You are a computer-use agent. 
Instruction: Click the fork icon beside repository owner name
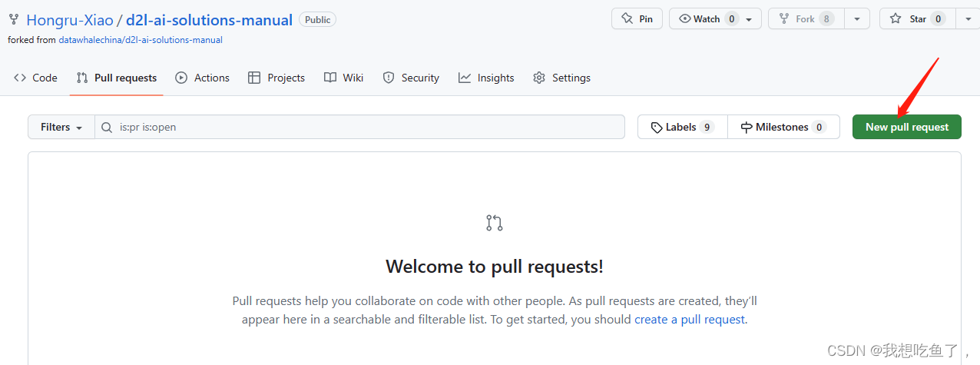click(14, 20)
